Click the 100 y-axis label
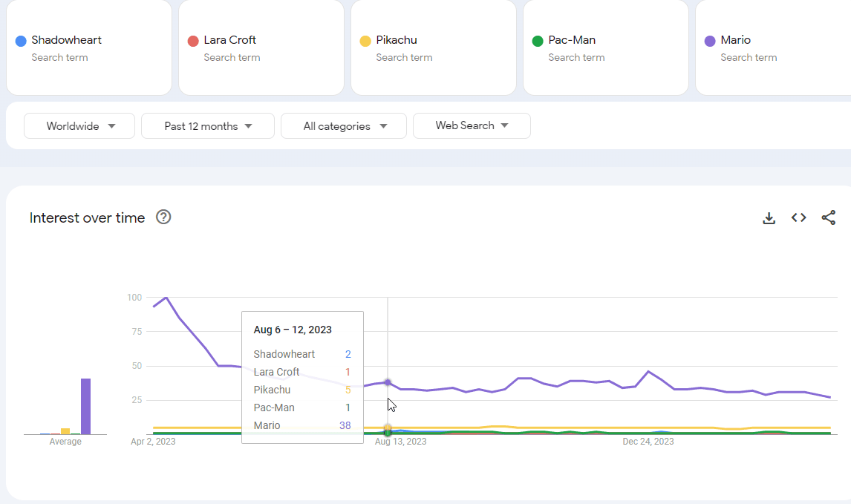This screenshot has width=851, height=504. (x=134, y=298)
